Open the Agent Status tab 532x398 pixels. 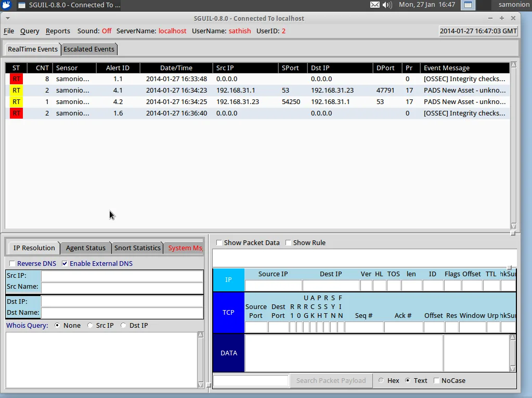85,248
